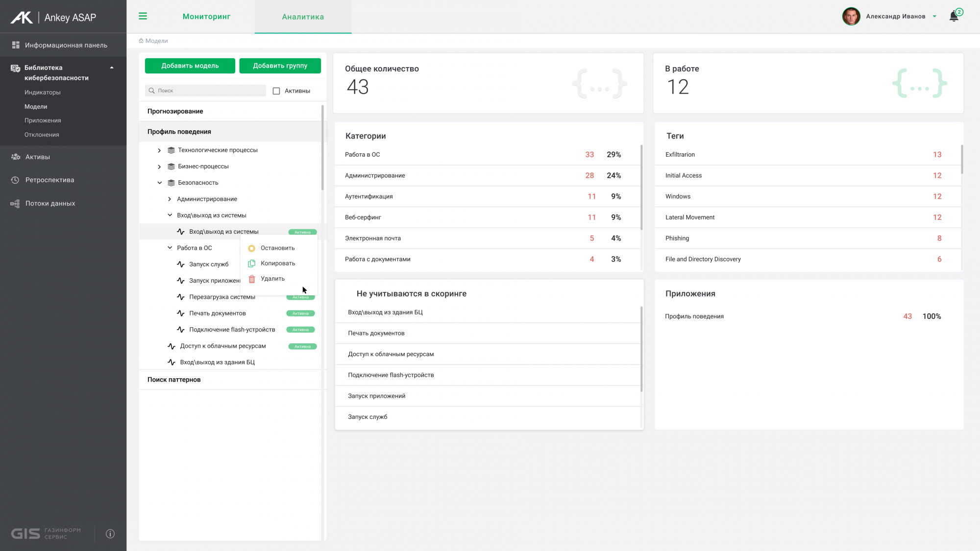
Task: Open the Александр Иванов user dropdown
Action: 934,17
